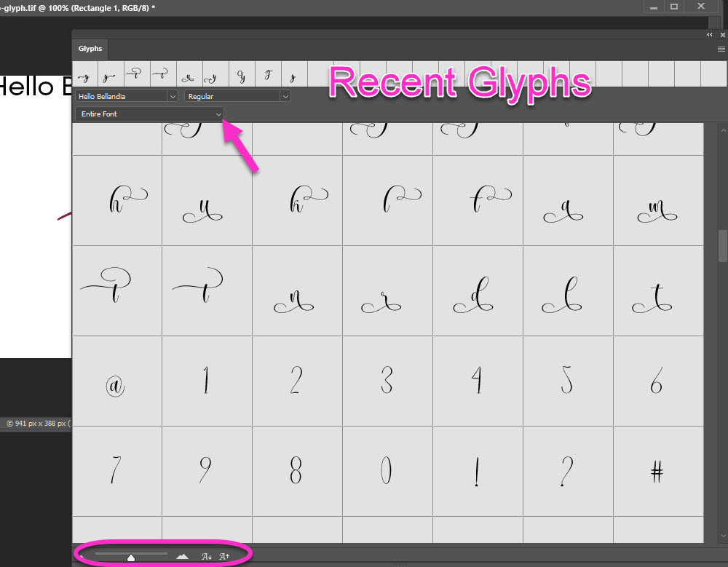Adjust the glyph zoom slider handle

pyautogui.click(x=131, y=558)
